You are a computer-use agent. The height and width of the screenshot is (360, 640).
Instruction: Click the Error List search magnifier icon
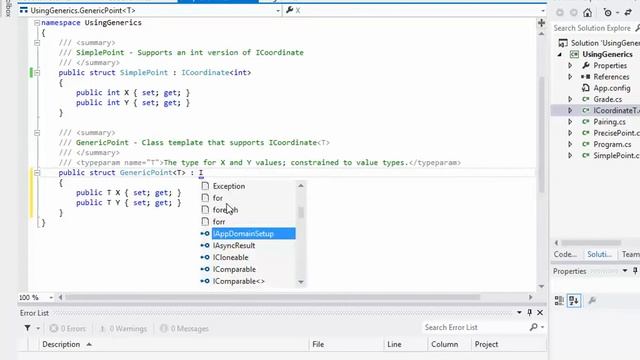coord(533,327)
